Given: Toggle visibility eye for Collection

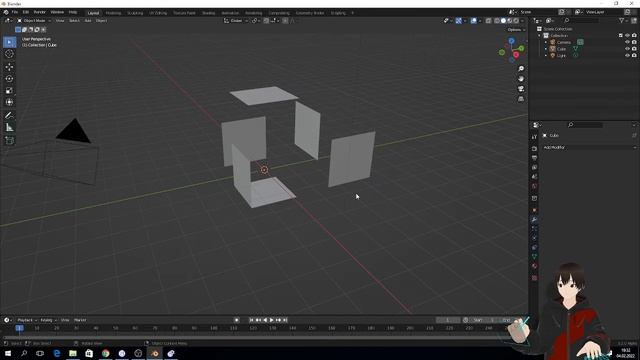Looking at the screenshot, I should tap(627, 36).
